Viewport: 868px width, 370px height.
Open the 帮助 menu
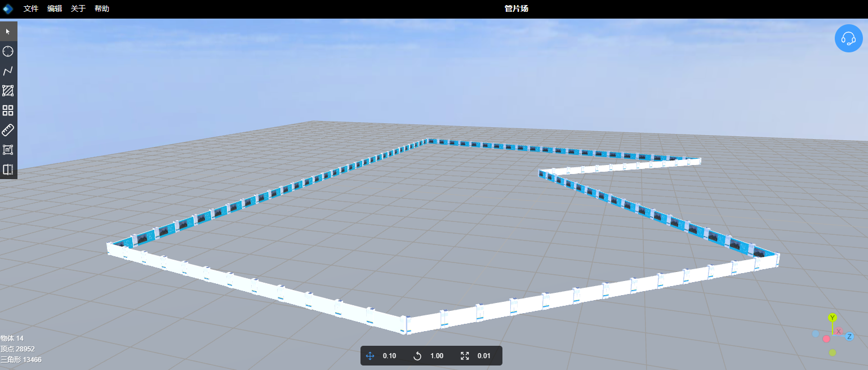point(102,8)
